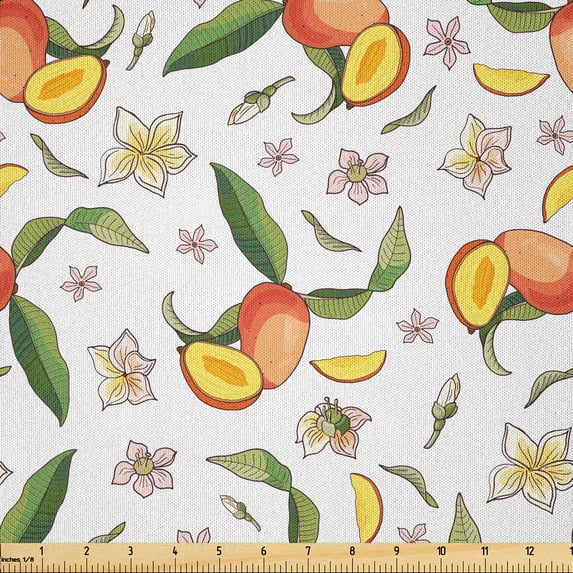This screenshot has height=573, width=573.
Task: Click the ruler mark labeled 10
Action: click(x=441, y=551)
